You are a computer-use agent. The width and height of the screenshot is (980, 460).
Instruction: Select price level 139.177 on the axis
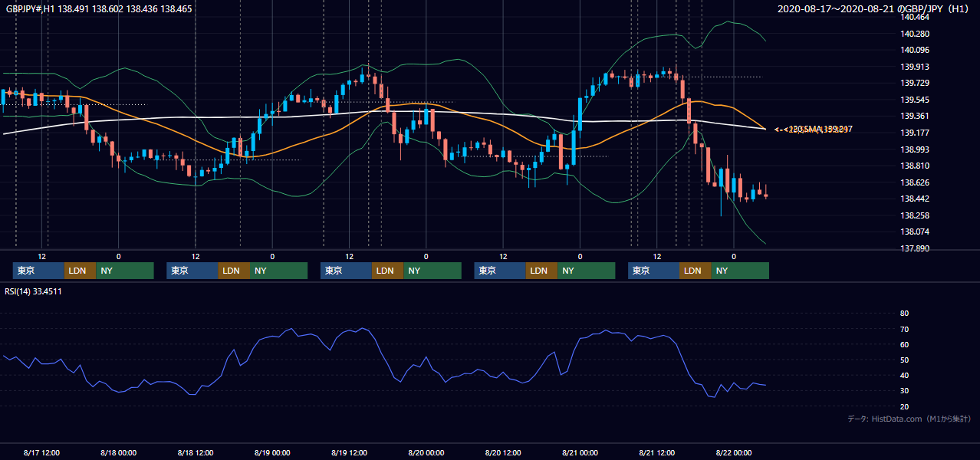pyautogui.click(x=916, y=133)
